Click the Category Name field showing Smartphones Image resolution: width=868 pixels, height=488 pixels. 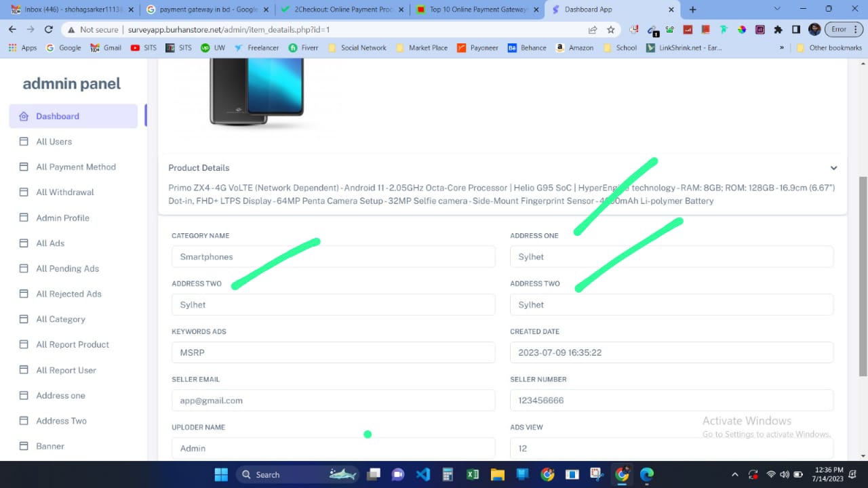[333, 257]
